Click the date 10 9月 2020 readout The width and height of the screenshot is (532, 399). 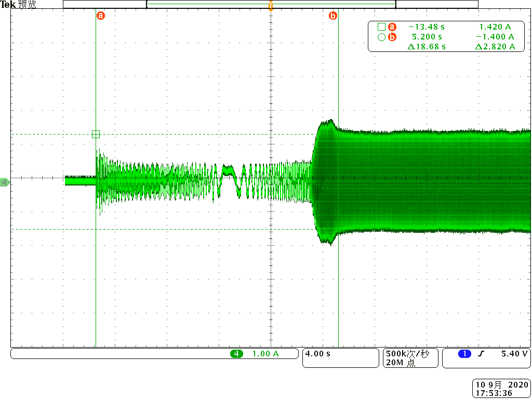coord(502,385)
